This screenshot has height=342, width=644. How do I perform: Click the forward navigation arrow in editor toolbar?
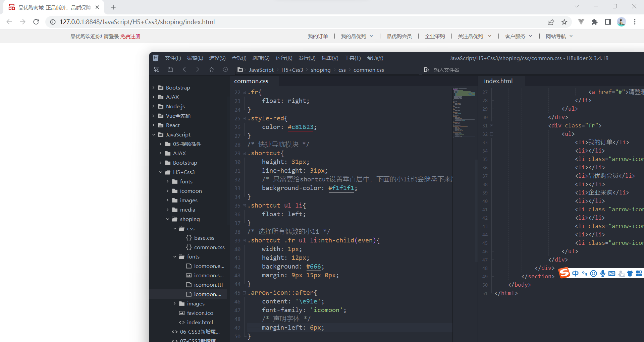198,69
